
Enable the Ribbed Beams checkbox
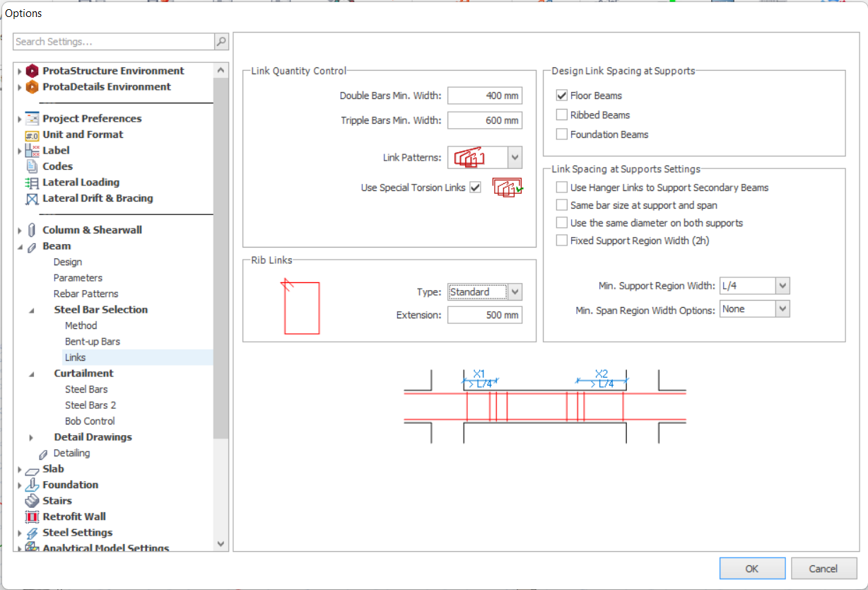tap(562, 115)
